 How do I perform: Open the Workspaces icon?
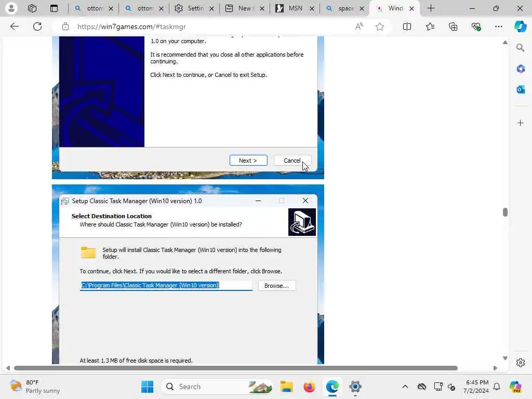(x=32, y=8)
